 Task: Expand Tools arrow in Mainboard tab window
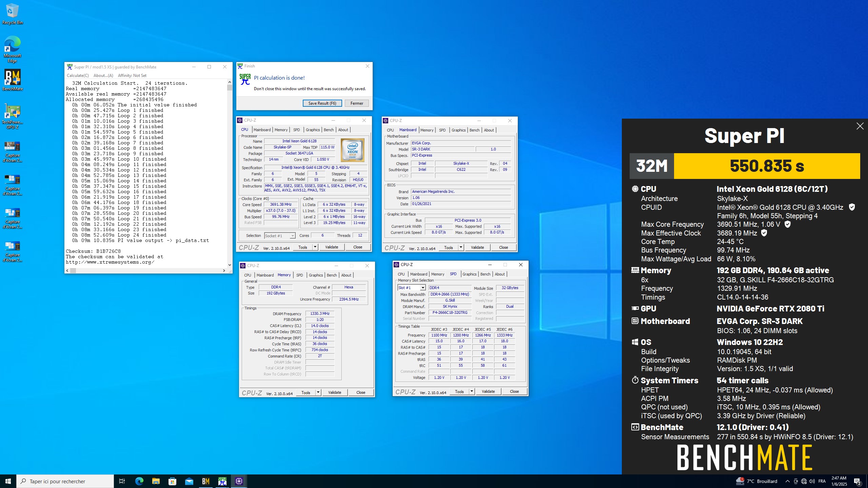[x=461, y=247]
